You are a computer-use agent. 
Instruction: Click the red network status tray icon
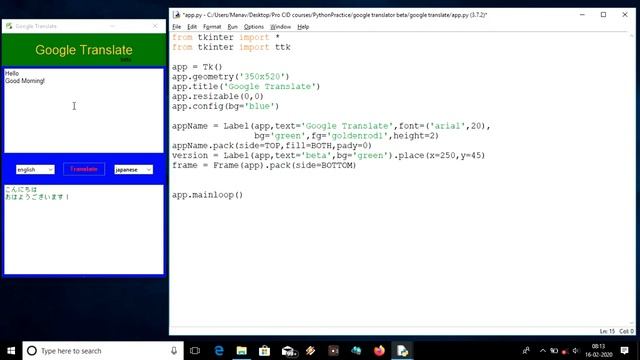565,351
